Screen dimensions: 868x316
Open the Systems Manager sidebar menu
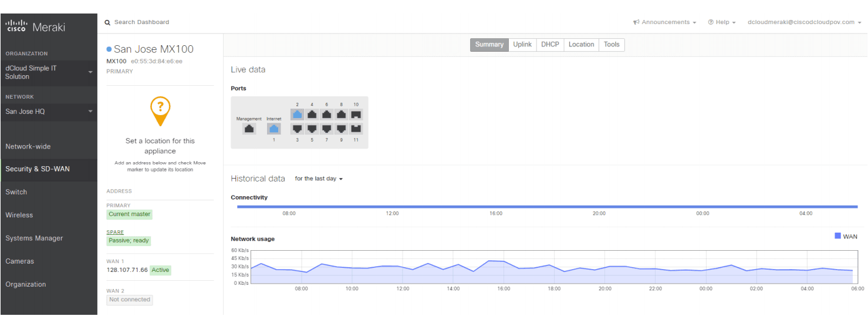(49, 238)
